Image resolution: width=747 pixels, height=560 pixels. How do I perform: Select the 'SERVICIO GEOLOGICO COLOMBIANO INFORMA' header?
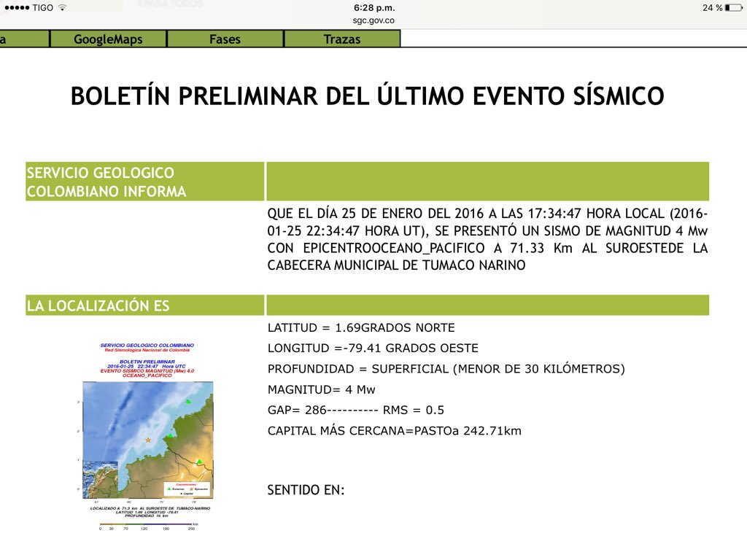coord(145,182)
